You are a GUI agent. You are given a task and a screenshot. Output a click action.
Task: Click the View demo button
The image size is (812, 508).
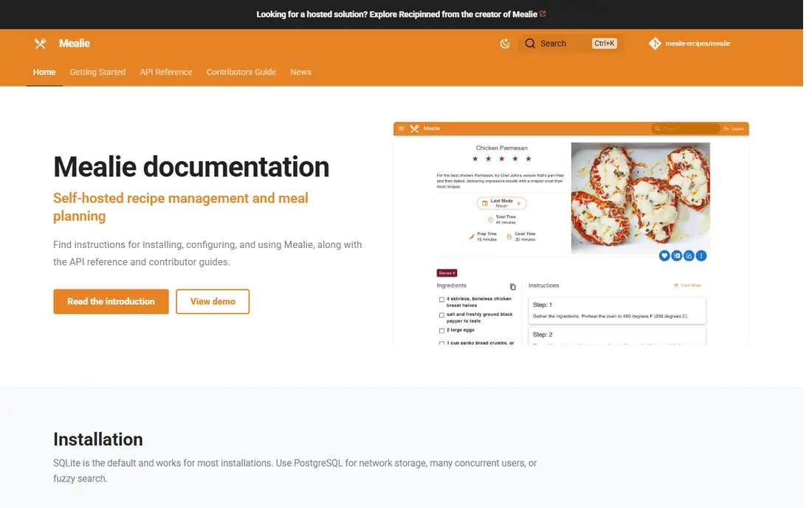click(x=213, y=301)
